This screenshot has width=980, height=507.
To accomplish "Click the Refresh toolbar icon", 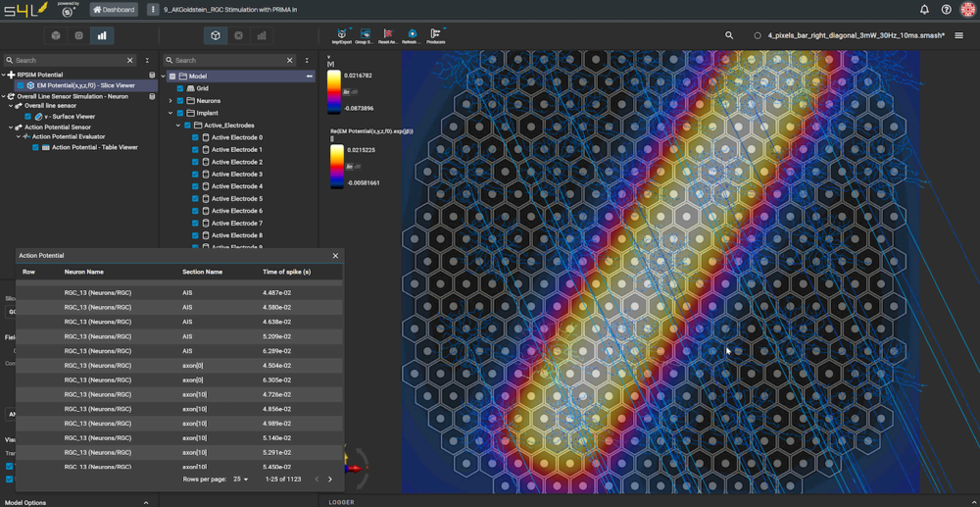I will point(412,36).
